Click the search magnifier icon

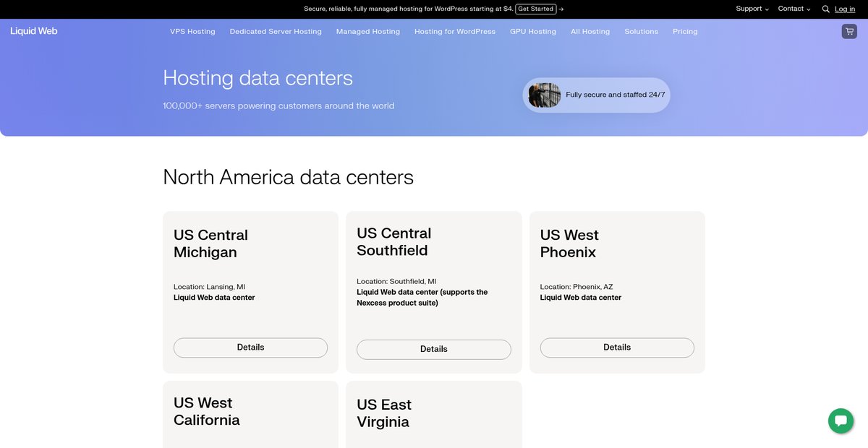pos(826,9)
